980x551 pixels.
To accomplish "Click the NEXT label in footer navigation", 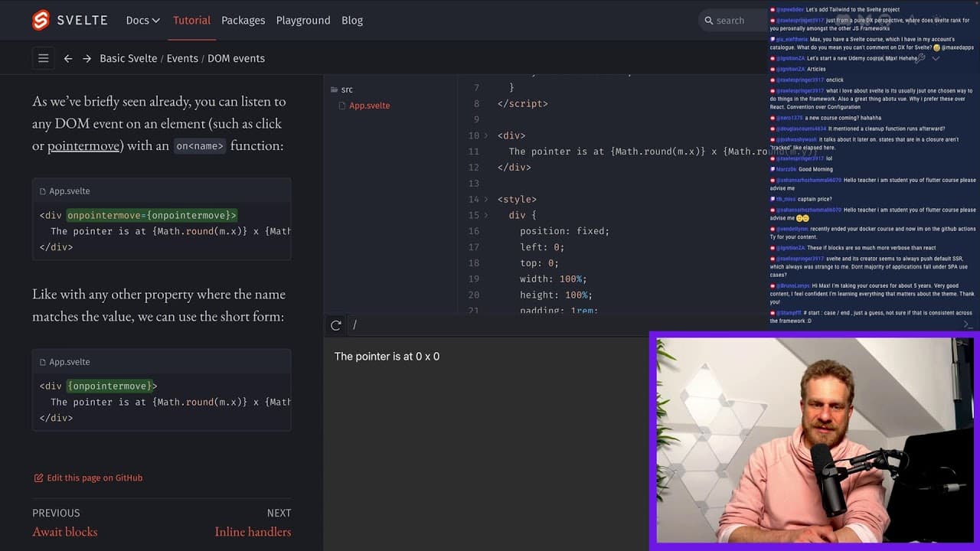I will (x=279, y=513).
